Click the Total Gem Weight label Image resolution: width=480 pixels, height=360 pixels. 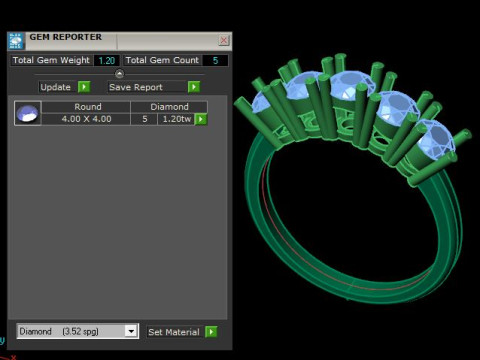coord(51,60)
